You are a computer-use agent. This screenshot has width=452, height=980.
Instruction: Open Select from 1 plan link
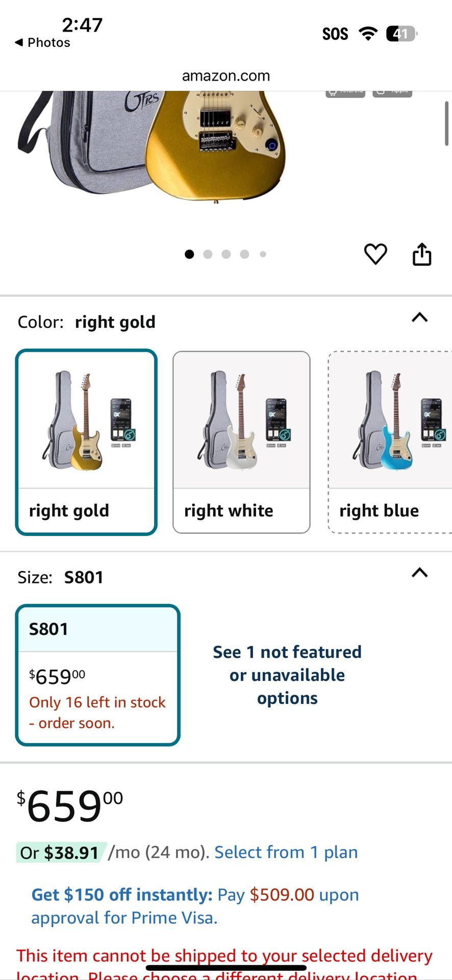point(286,852)
